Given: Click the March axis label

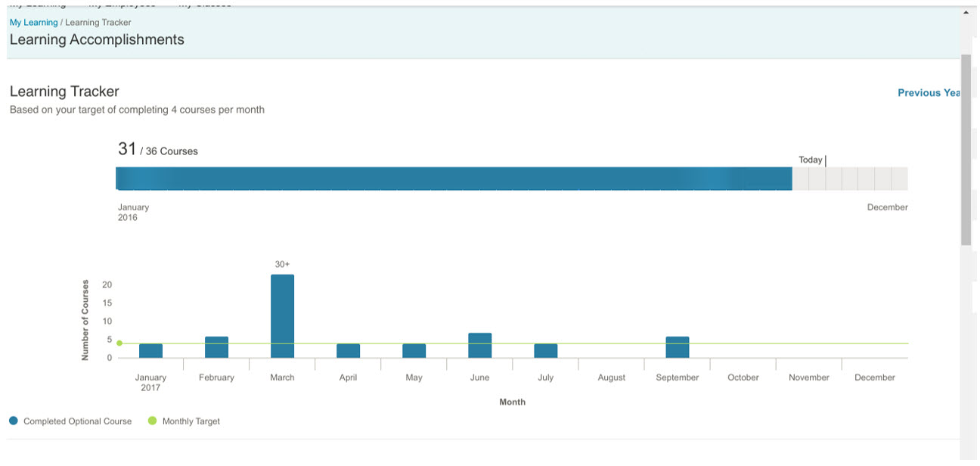Looking at the screenshot, I should (x=283, y=377).
